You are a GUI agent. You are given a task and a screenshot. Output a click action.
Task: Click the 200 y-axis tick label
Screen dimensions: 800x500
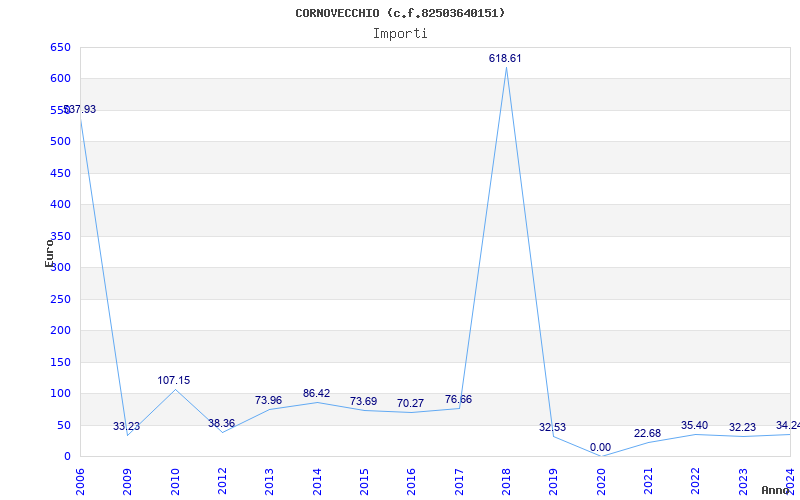60,330
